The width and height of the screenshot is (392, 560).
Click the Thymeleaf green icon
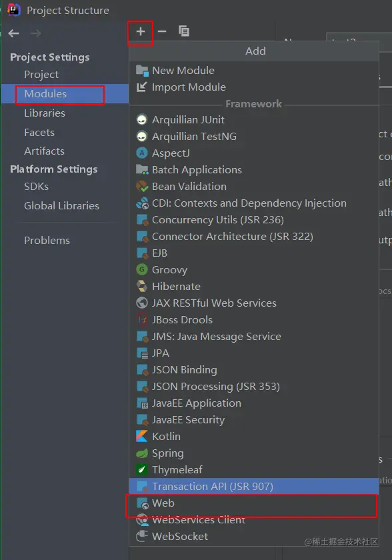[142, 469]
